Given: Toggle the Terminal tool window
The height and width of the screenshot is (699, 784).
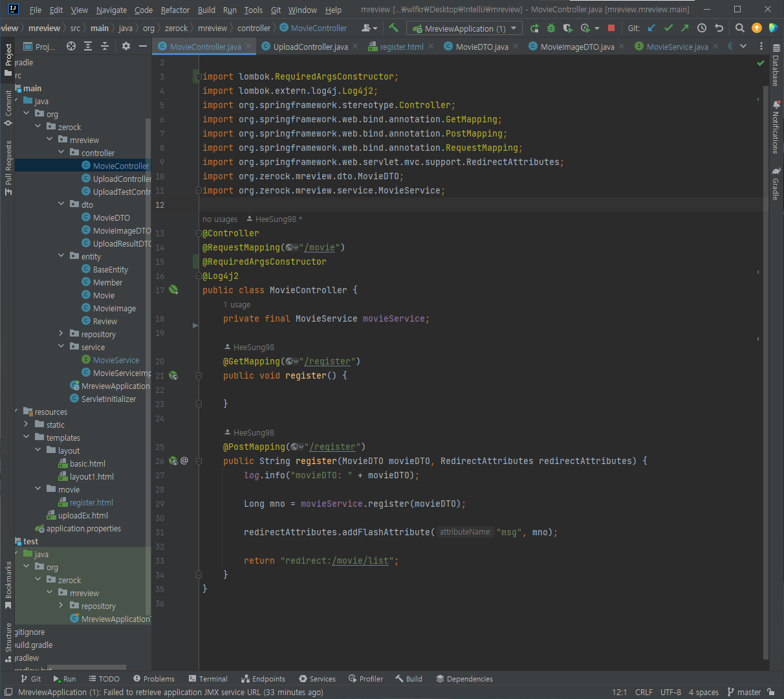Looking at the screenshot, I should tap(208, 679).
